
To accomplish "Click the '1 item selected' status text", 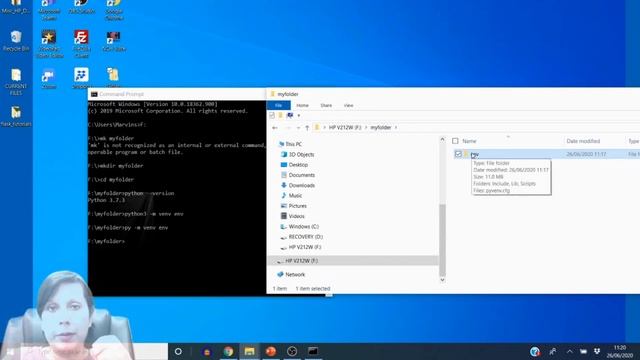I will pyautogui.click(x=313, y=289).
